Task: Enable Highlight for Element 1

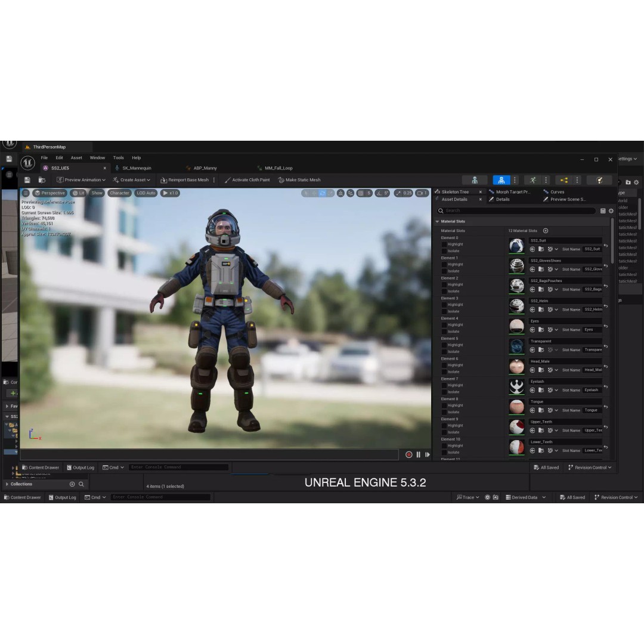Action: pos(444,265)
